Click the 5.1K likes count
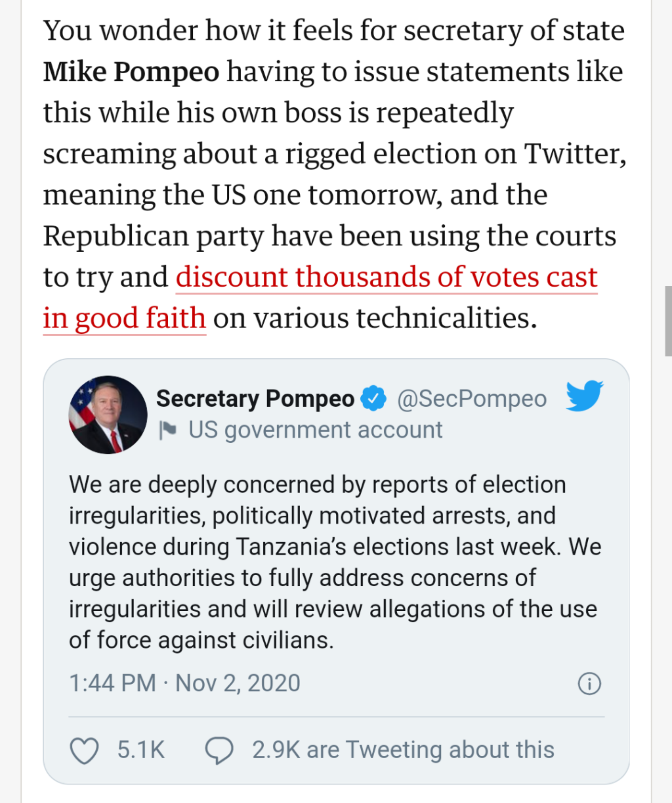672x803 pixels. click(141, 750)
